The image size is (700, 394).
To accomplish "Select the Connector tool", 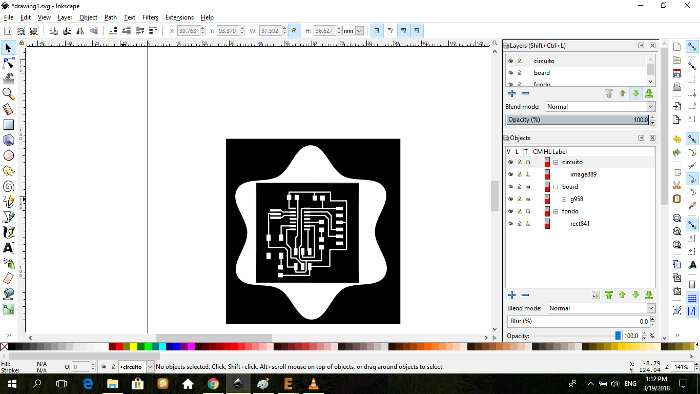I will [8, 309].
